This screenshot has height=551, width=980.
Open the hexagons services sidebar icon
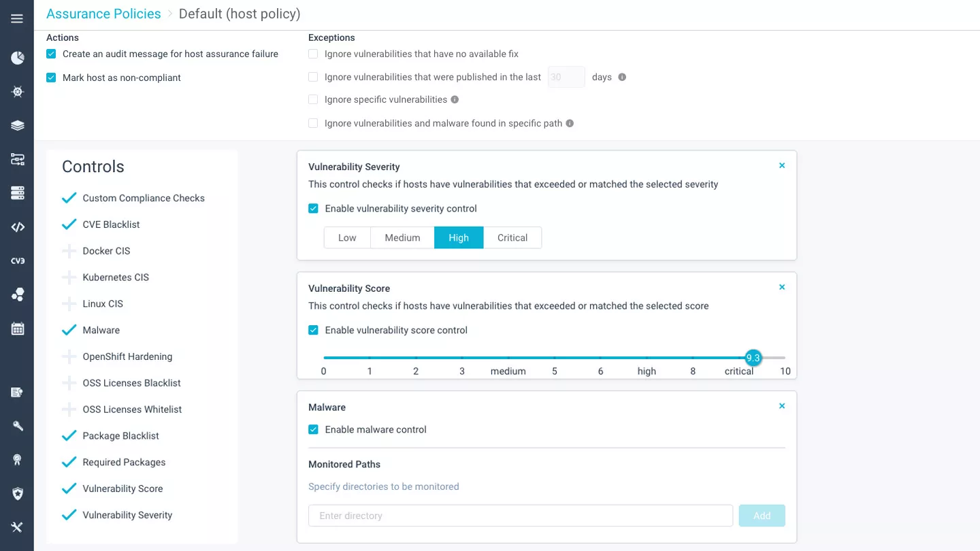[18, 295]
